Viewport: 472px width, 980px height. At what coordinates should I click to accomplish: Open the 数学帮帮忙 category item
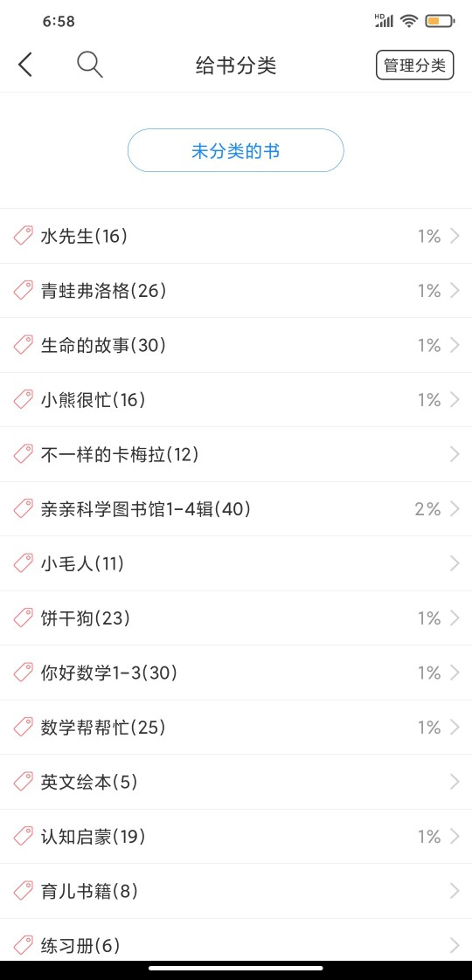coord(236,728)
